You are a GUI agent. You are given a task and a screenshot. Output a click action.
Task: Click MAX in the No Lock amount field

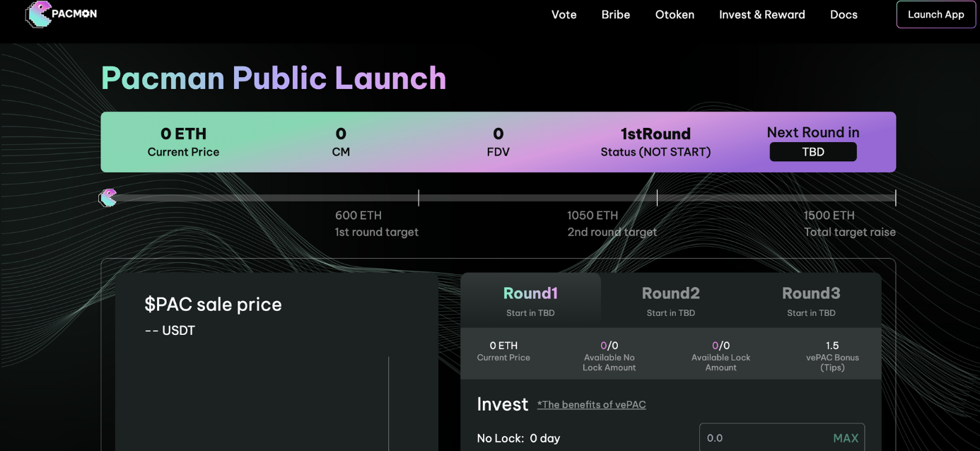[x=846, y=438]
